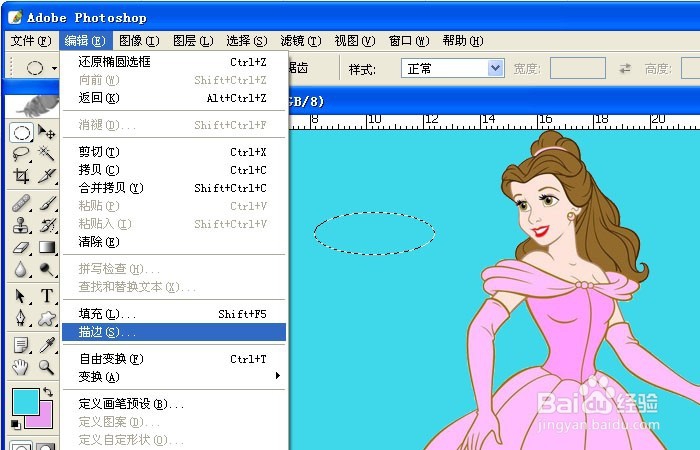700x450 pixels.
Task: Choose 返回 step backward menu item
Action: [174, 98]
